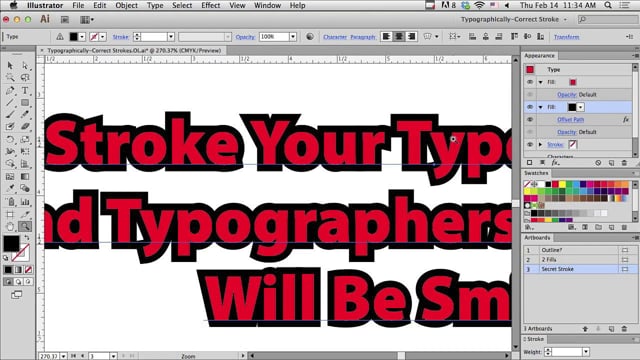Select the Pencil tool

pyautogui.click(x=25, y=115)
